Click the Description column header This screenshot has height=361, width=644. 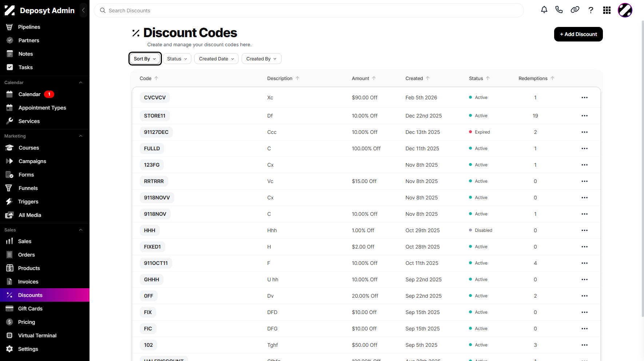tap(280, 78)
